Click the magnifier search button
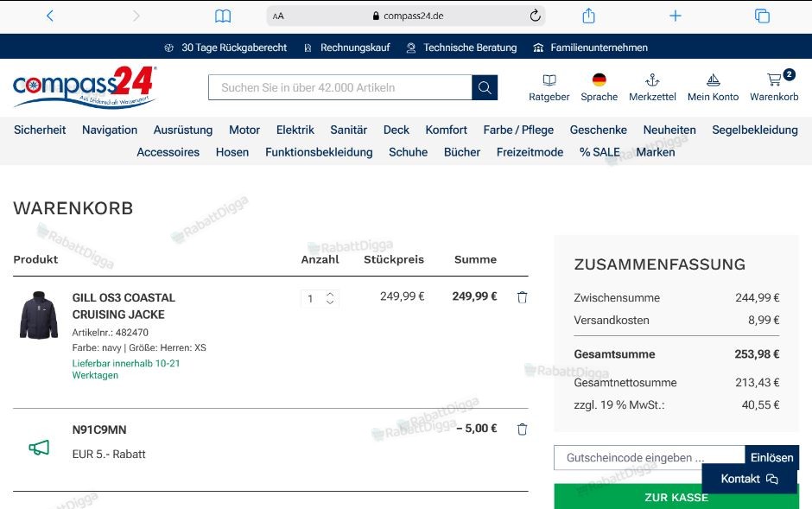The width and height of the screenshot is (812, 509). 485,87
